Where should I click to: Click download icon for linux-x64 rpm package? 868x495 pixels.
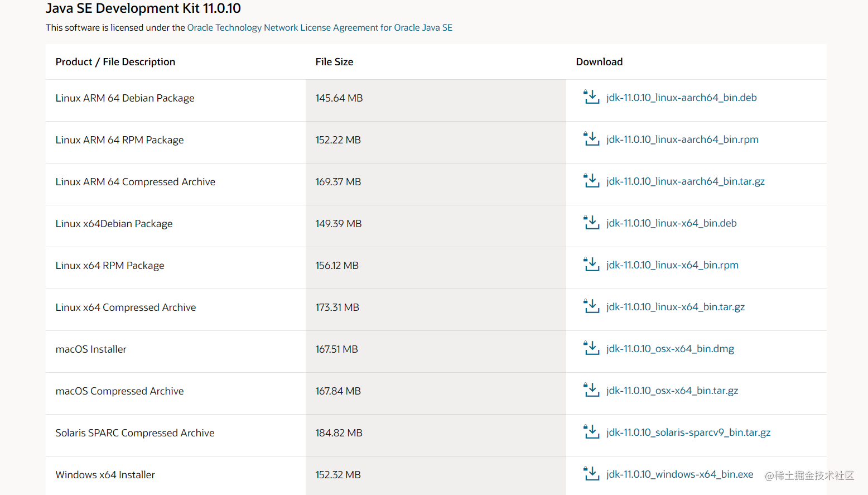click(591, 265)
